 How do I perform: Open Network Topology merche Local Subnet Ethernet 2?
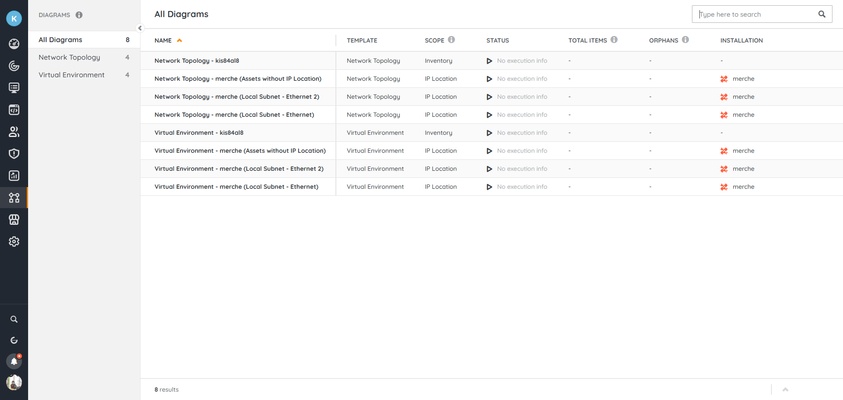point(237,97)
